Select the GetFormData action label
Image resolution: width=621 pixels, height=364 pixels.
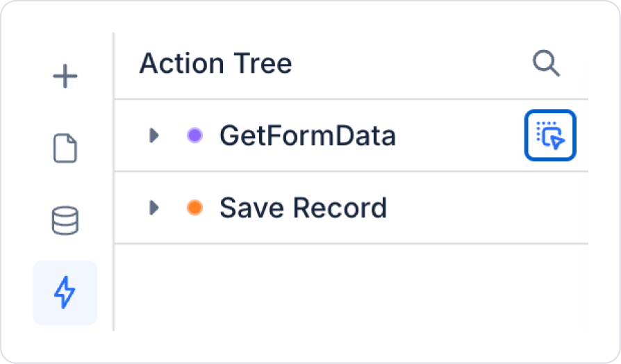click(x=307, y=135)
